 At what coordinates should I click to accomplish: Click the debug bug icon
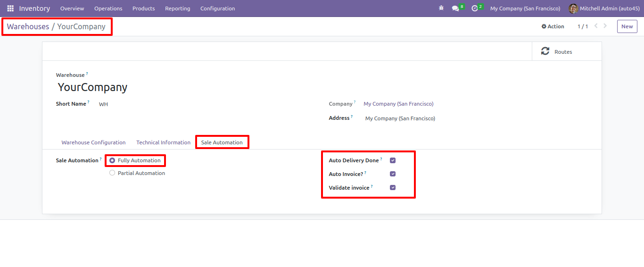[441, 8]
